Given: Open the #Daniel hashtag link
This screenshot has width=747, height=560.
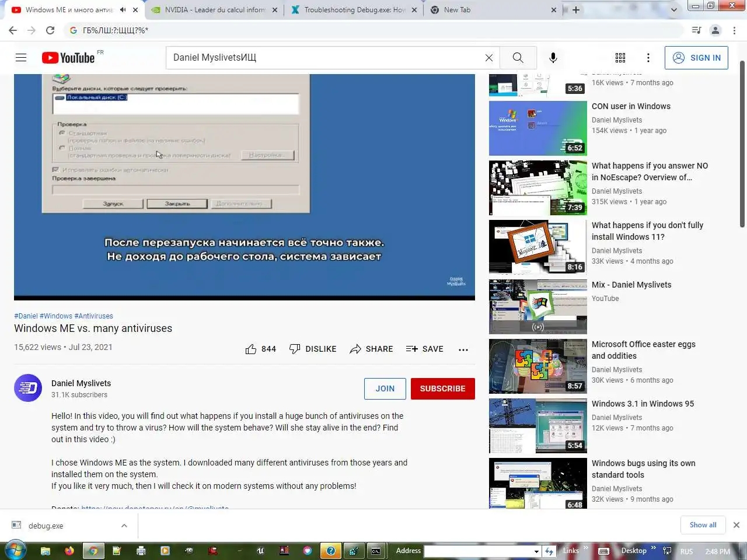Looking at the screenshot, I should (26, 316).
